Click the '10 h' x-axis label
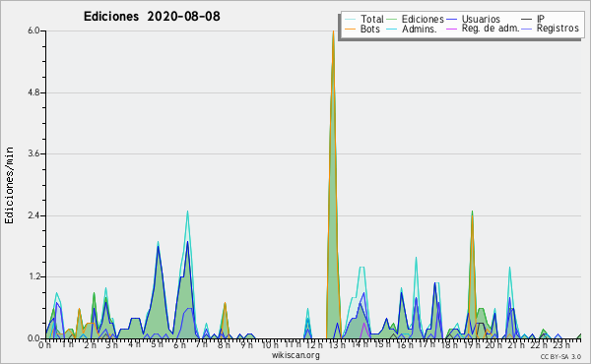Image resolution: width=591 pixels, height=364 pixels. [270, 344]
